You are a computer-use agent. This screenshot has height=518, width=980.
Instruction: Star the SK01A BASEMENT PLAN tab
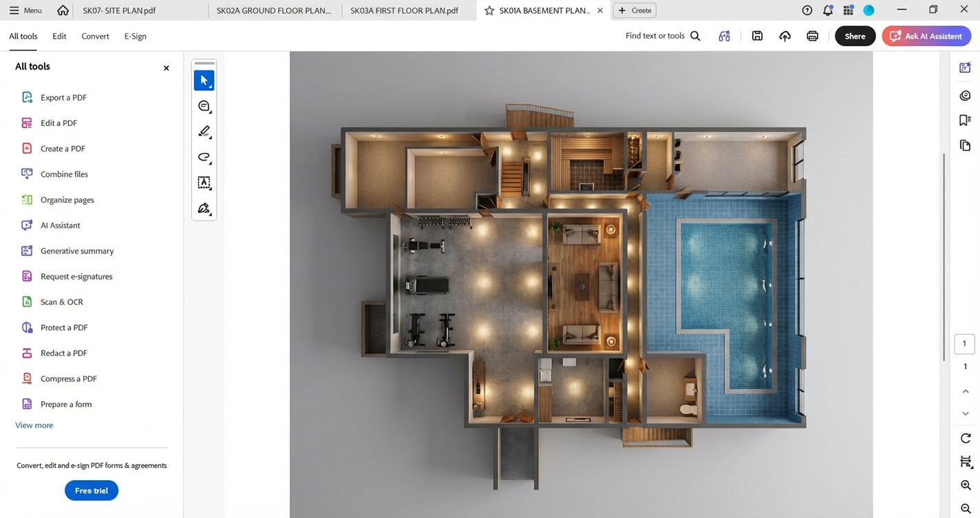click(489, 10)
